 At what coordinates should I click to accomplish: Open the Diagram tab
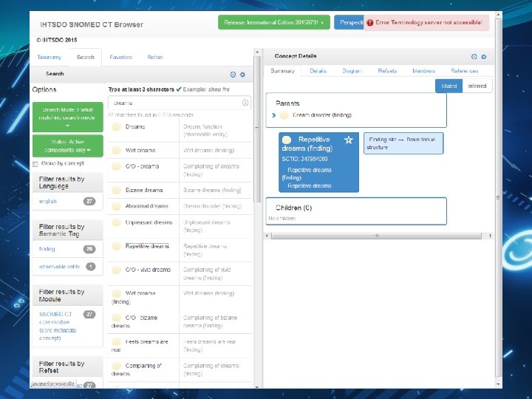(x=352, y=71)
